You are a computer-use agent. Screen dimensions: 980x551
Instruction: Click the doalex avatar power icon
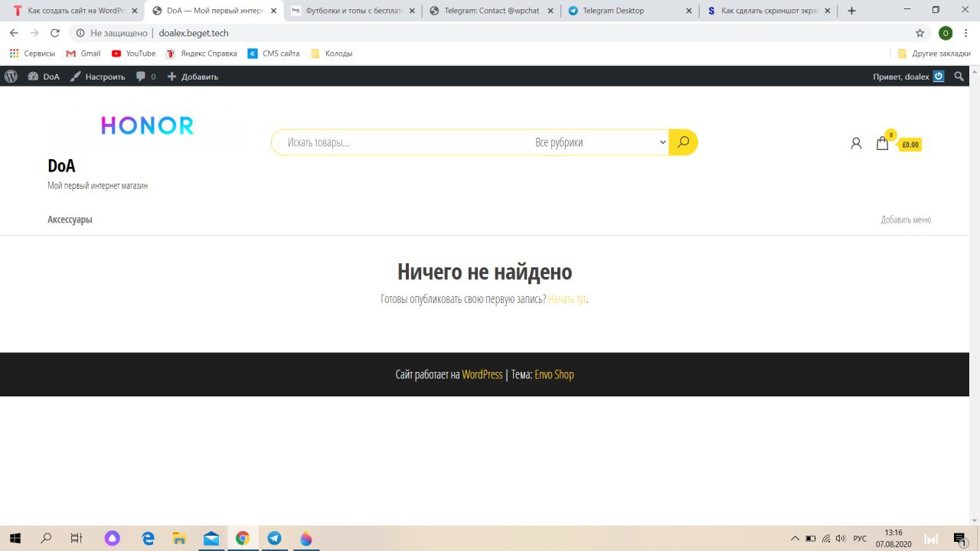click(939, 77)
